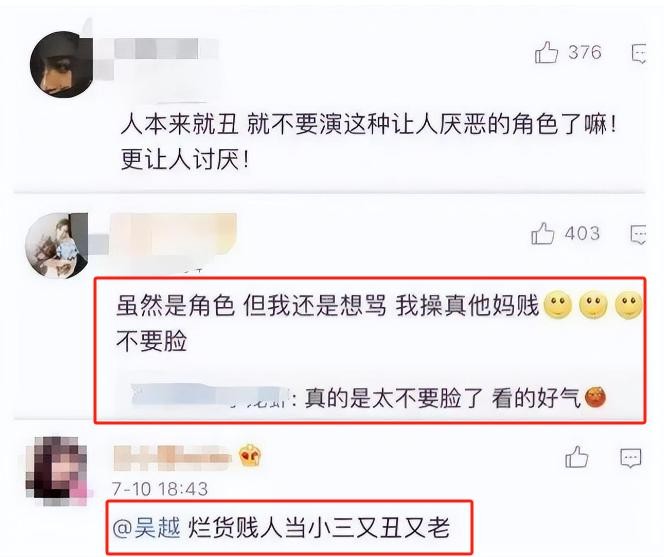Open the comment starting with 人本来就丑
Image resolution: width=664 pixels, height=557 pixels.
(368, 143)
